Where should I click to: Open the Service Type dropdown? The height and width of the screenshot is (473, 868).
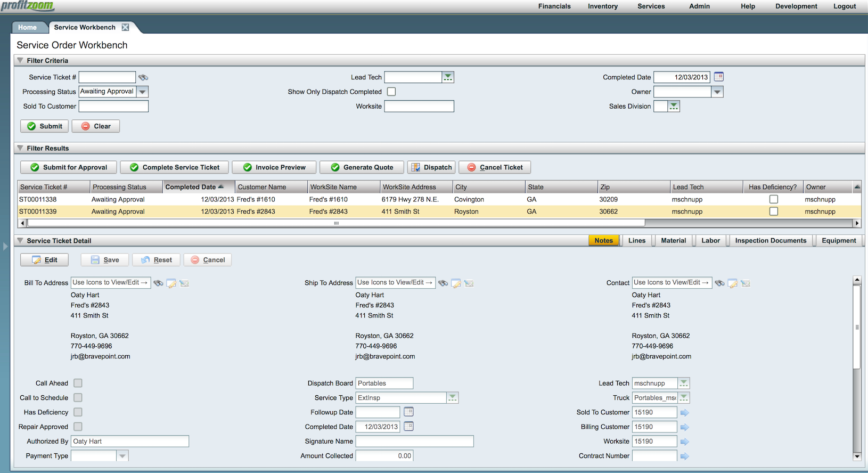(x=452, y=397)
